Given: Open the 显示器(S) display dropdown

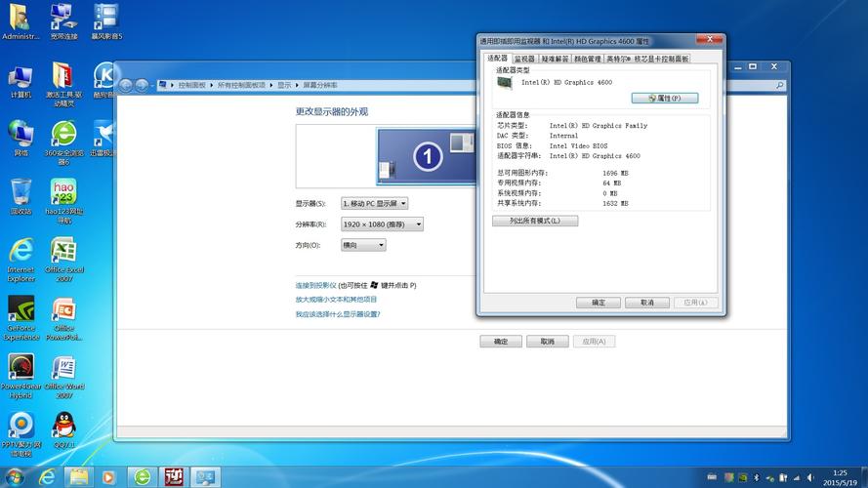Looking at the screenshot, I should (x=374, y=204).
